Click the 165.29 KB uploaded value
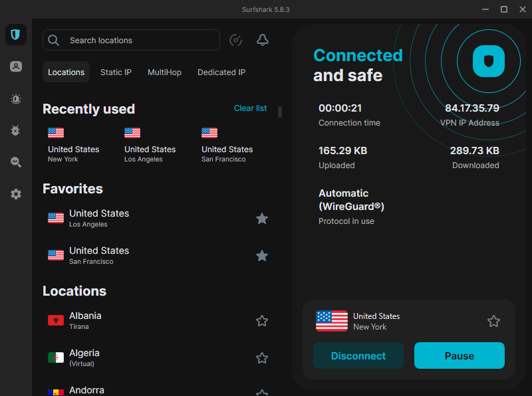The width and height of the screenshot is (532, 396). point(342,151)
